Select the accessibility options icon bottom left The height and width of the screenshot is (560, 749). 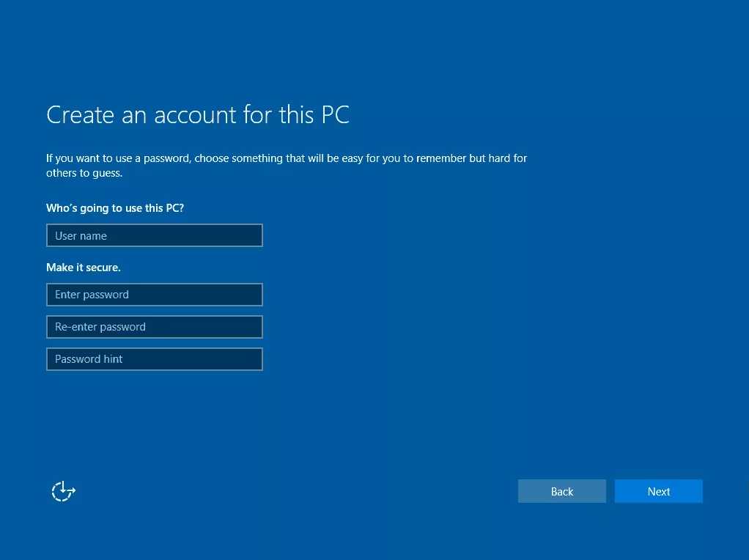[63, 491]
